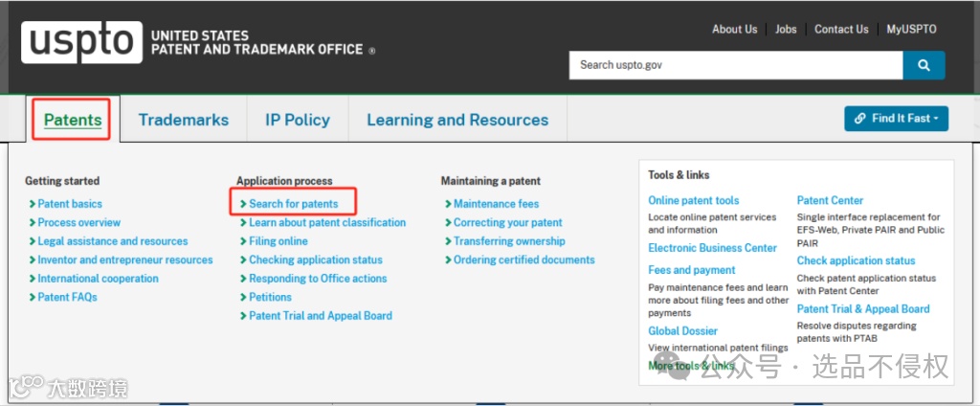This screenshot has width=980, height=406.
Task: Click the Getting started heading
Action: (62, 181)
